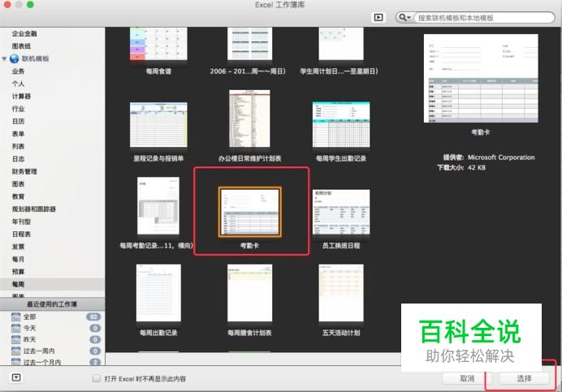The width and height of the screenshot is (562, 392).
Task: Choose the 学生周计划日 template thumbnail
Action: (341, 43)
